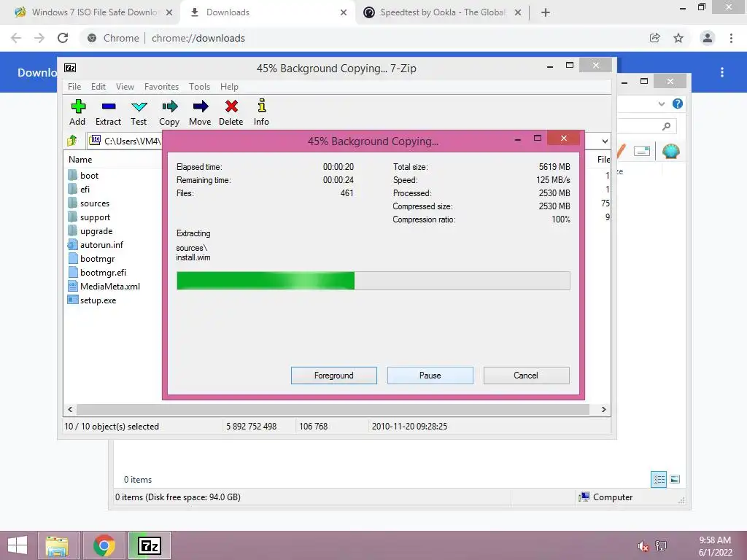Switch to Windows 7 ISO File tab
The image size is (747, 560).
coord(94,12)
